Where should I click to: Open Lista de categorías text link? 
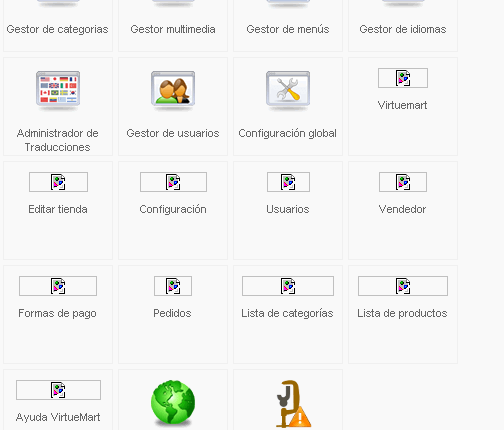tap(287, 314)
